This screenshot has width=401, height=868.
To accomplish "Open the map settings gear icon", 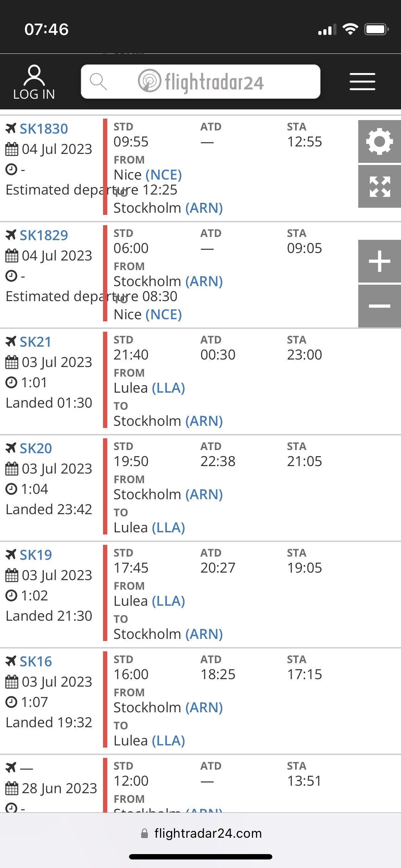I will [379, 141].
